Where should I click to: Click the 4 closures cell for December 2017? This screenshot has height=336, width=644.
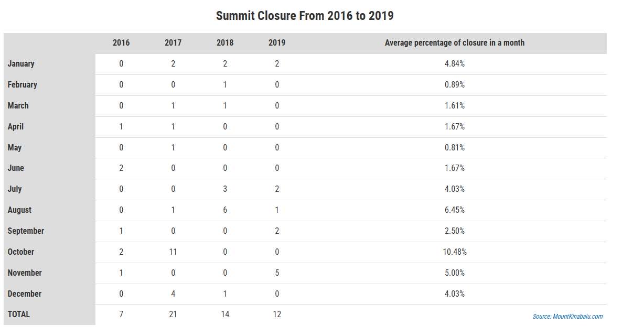point(173,294)
